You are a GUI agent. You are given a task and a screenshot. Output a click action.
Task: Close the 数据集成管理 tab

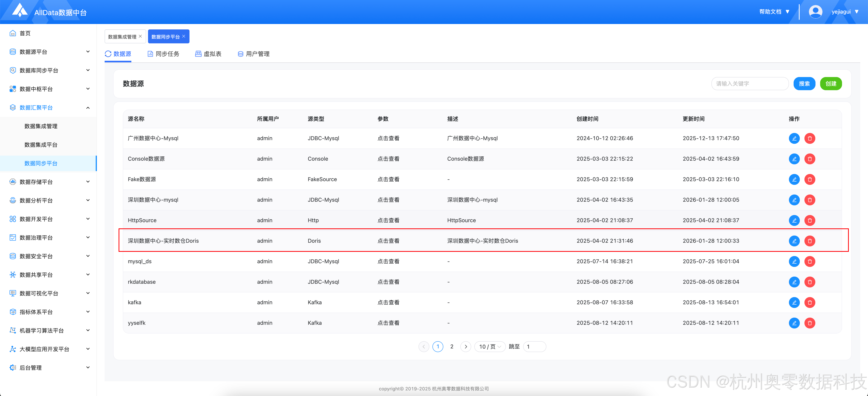pyautogui.click(x=140, y=36)
